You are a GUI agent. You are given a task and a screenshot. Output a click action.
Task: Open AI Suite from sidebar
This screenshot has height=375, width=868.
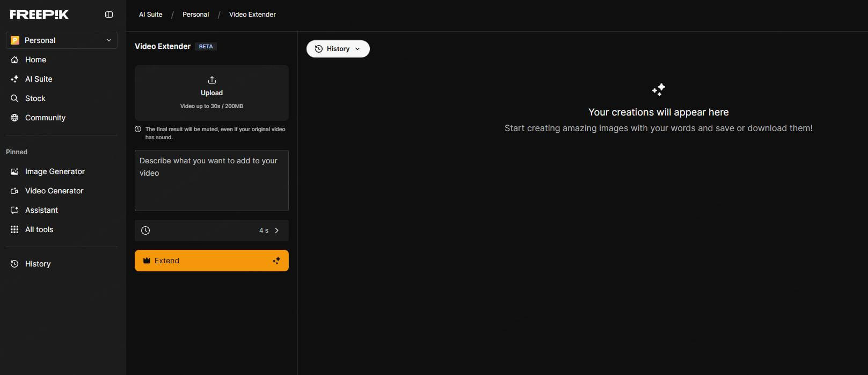39,79
